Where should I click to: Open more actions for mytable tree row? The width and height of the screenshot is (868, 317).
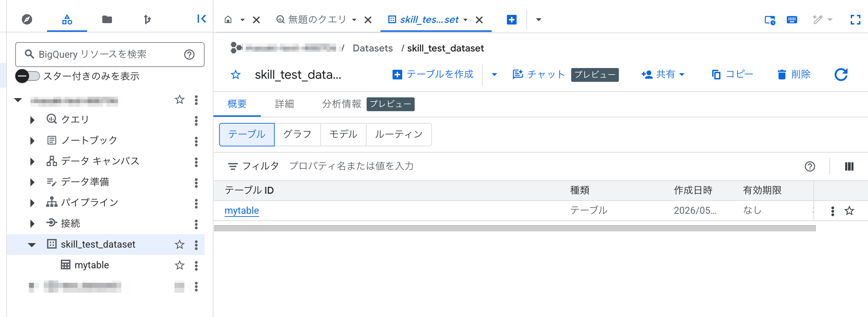tap(196, 266)
